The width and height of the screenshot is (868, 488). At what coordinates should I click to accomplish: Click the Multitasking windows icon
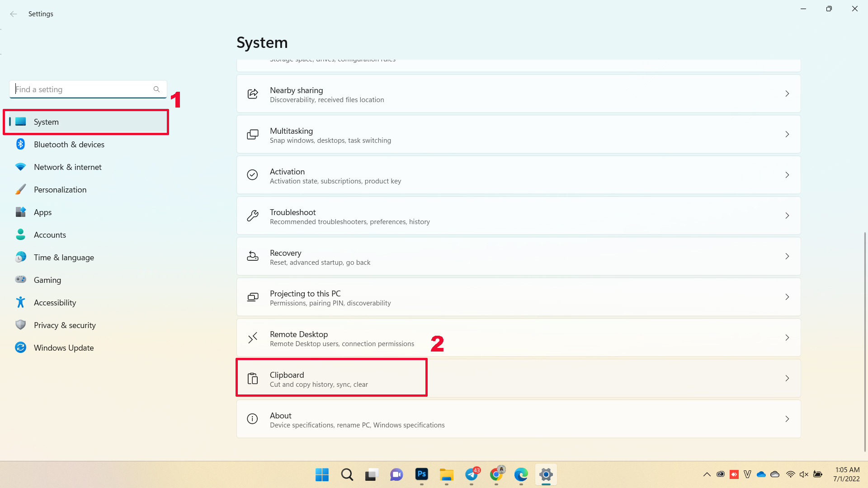coord(253,134)
